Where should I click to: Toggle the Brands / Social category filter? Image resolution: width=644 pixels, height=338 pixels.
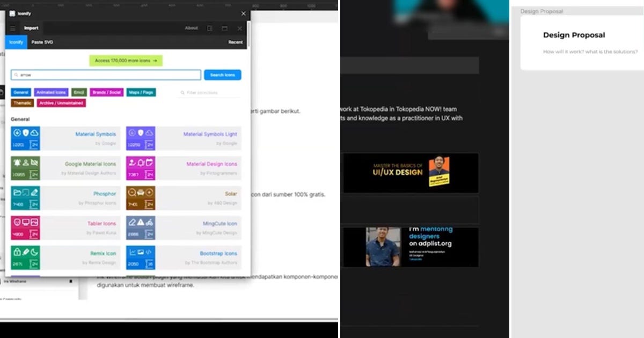pyautogui.click(x=107, y=92)
